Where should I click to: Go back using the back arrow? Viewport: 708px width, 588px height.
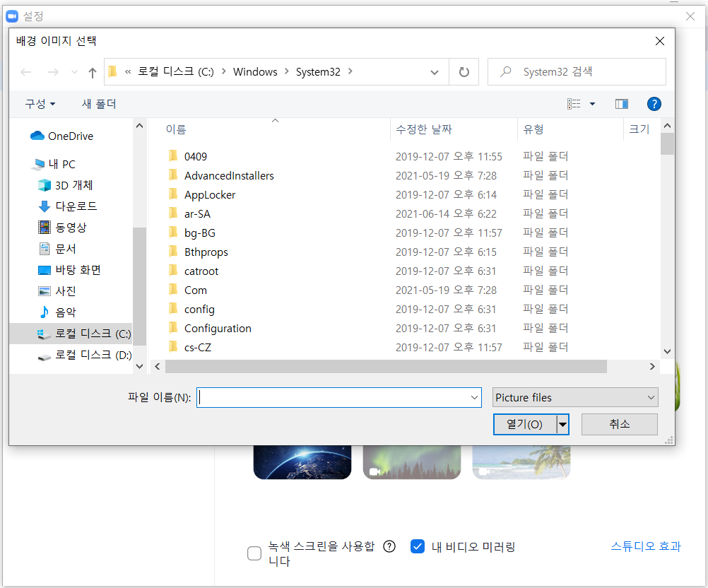pyautogui.click(x=26, y=72)
